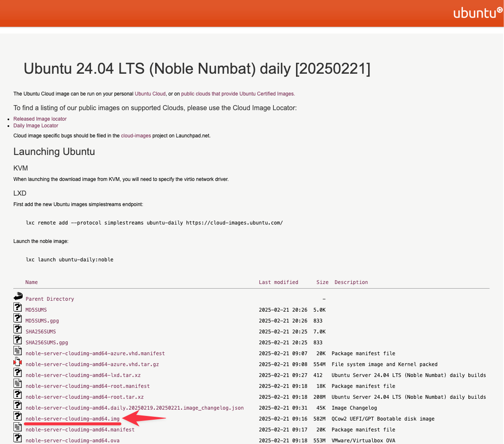Viewport: 504px width, 444px height.
Task: Click the text-file icon beside amd64-root.manifest
Action: click(x=18, y=383)
